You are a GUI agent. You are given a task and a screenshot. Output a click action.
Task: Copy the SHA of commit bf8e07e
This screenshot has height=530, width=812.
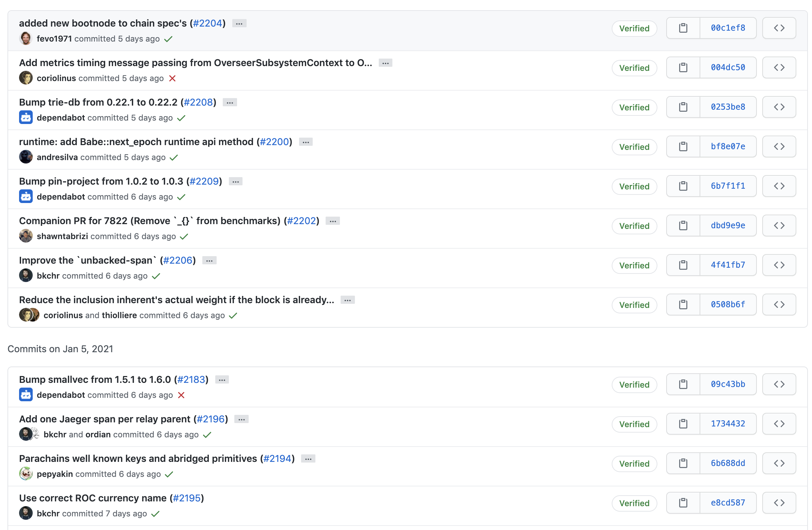pos(683,147)
